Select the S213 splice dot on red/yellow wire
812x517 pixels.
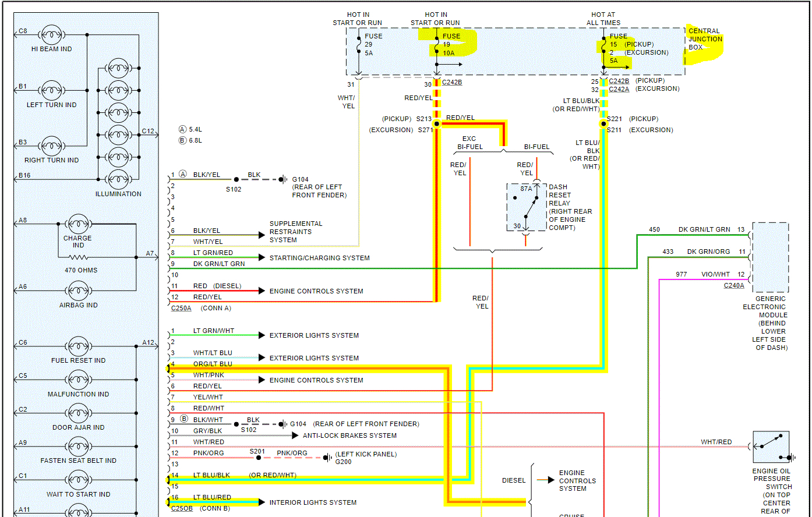click(436, 123)
